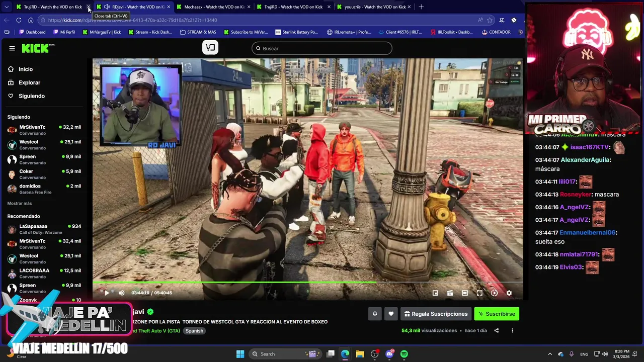
Task: Open LACOBRAAA recommended channel
Action: [44, 273]
